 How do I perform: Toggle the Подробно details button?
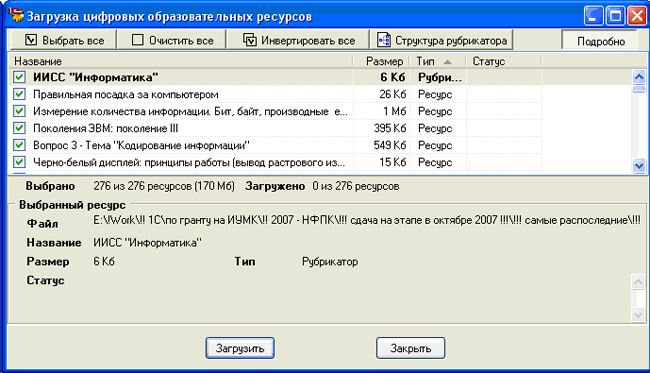[600, 41]
